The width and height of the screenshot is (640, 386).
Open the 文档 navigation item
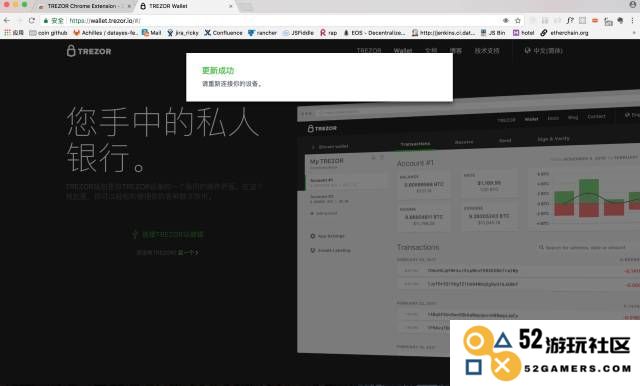tap(431, 51)
